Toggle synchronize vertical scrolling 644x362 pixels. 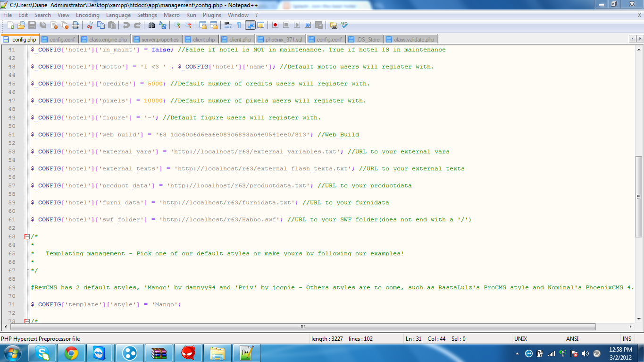point(203,25)
